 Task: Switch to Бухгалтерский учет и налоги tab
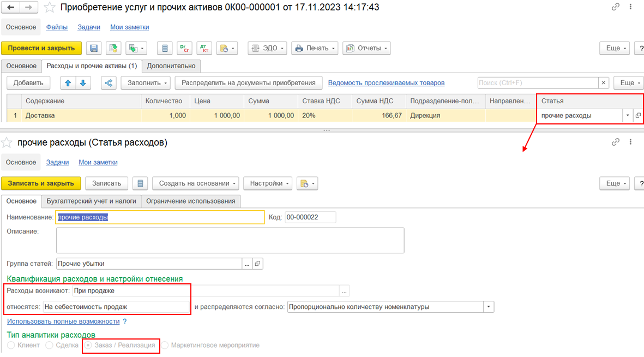point(91,201)
